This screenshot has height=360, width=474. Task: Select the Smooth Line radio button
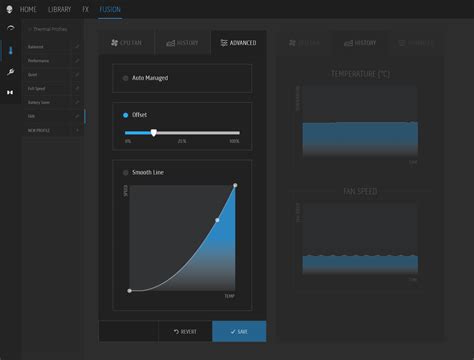coord(125,173)
